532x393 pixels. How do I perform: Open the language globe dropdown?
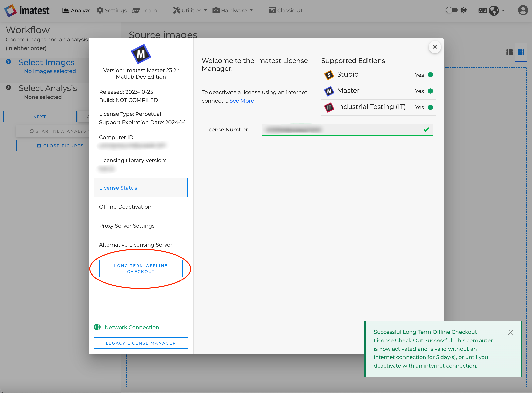coord(497,10)
